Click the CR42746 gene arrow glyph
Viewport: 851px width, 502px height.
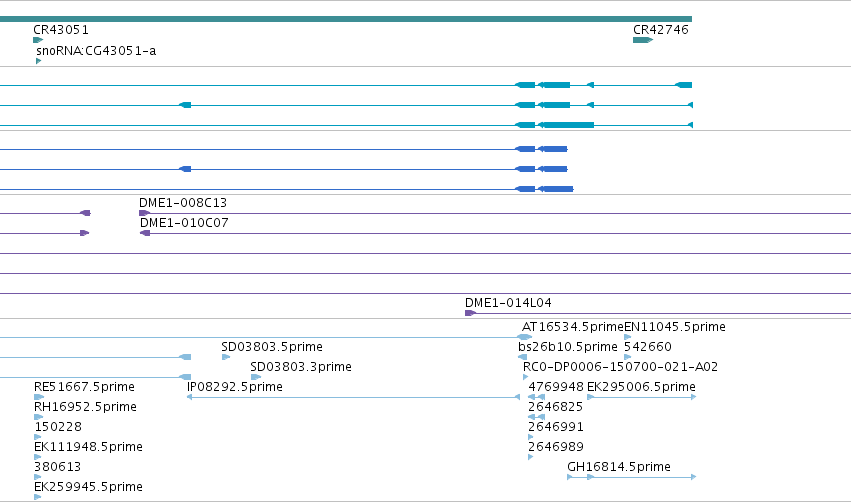643,40
